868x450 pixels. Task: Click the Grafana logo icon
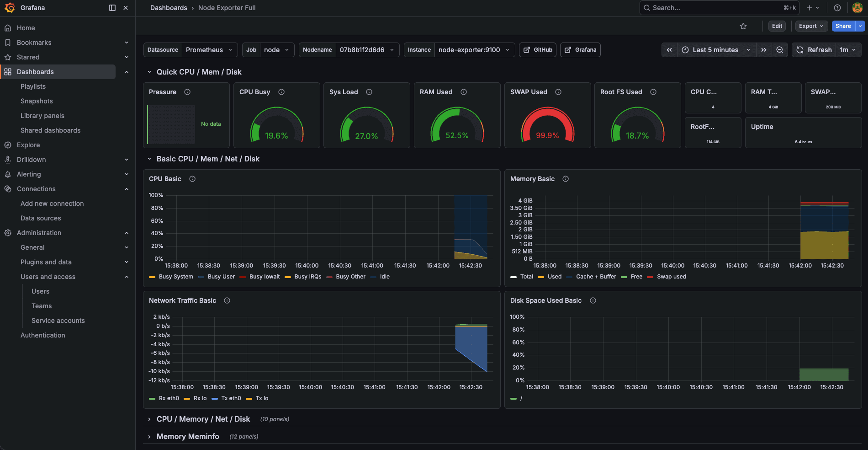(x=10, y=8)
